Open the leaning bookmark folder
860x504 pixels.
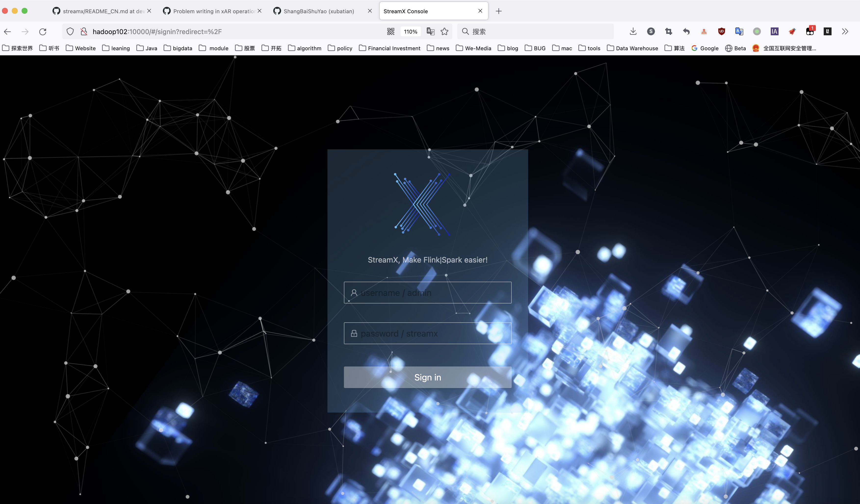[x=116, y=48]
